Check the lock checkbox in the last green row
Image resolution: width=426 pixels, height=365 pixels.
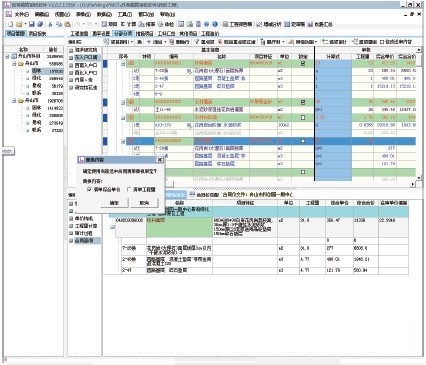[x=303, y=172]
